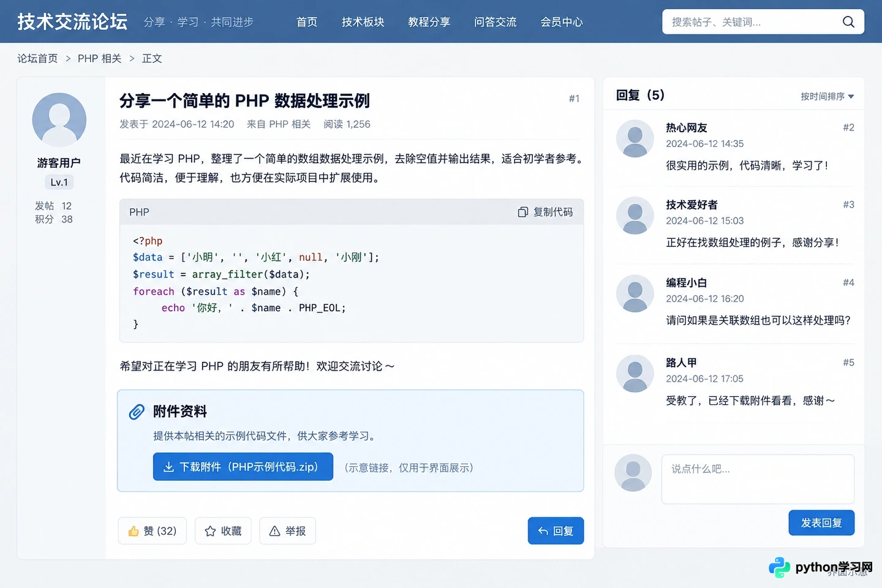The image size is (882, 588).
Task: Download the PHP示例代码.zip attachment
Action: (243, 467)
